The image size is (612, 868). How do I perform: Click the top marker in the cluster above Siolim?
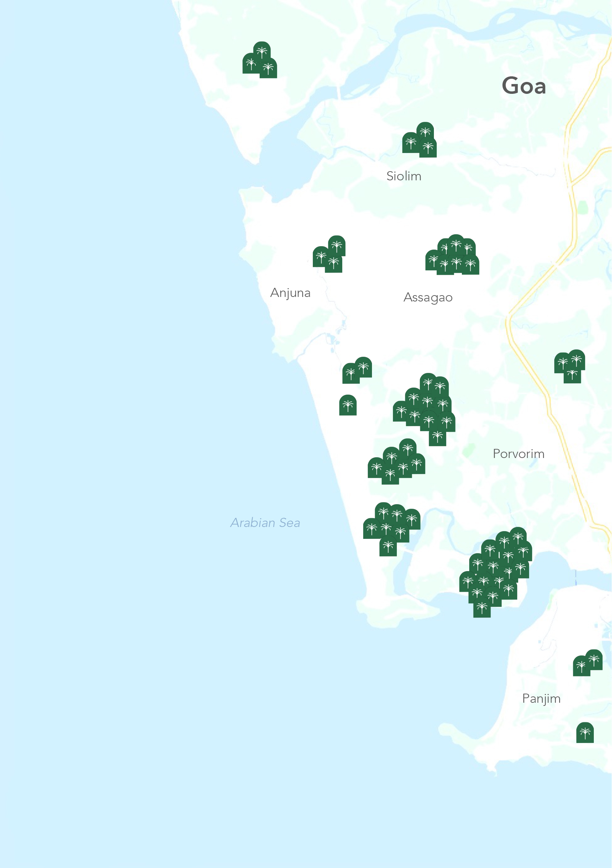tap(425, 132)
